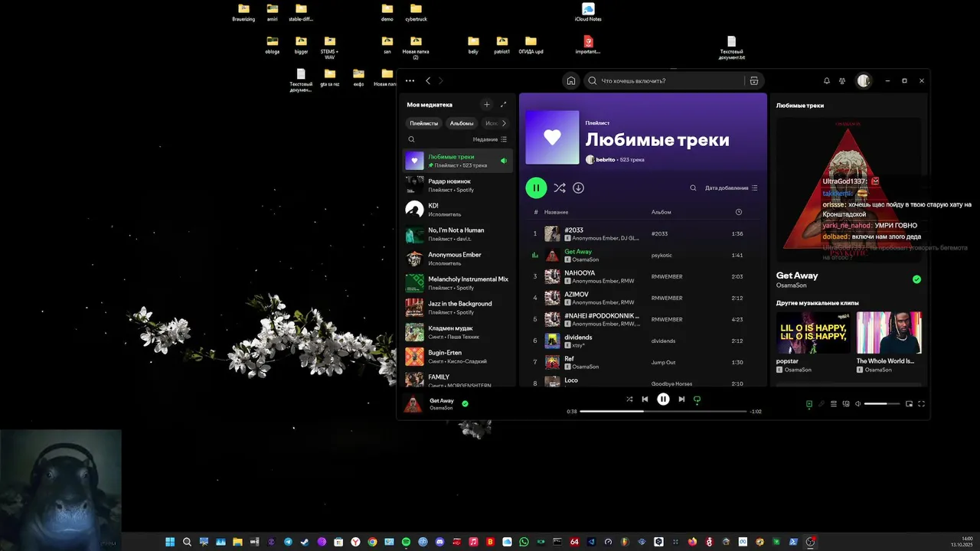Toggle download for Любимые треки playlist
Image resolution: width=980 pixels, height=551 pixels.
(578, 187)
